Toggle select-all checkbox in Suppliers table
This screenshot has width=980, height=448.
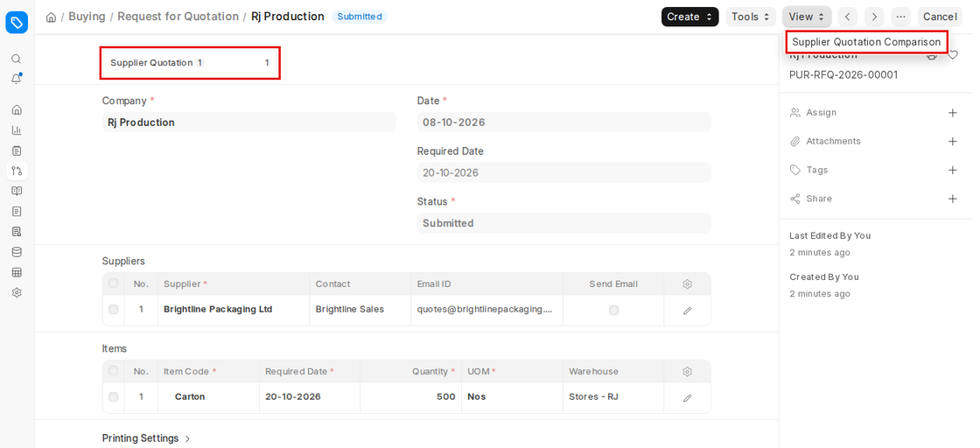click(x=113, y=283)
